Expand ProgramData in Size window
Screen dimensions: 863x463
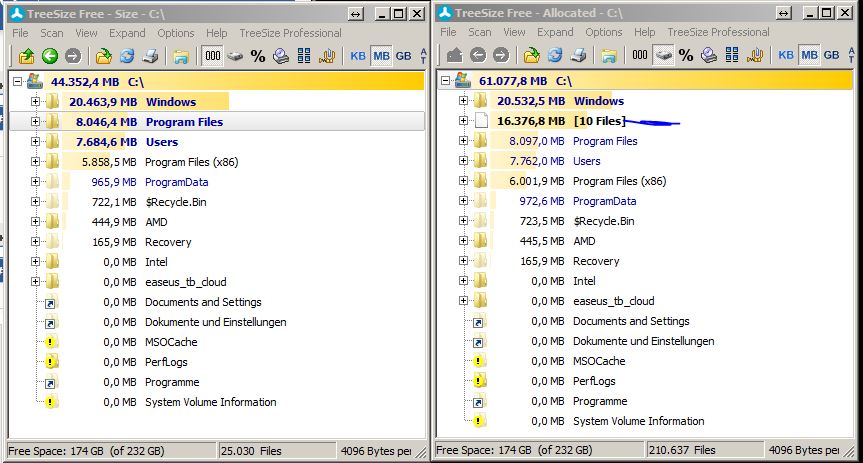click(35, 182)
